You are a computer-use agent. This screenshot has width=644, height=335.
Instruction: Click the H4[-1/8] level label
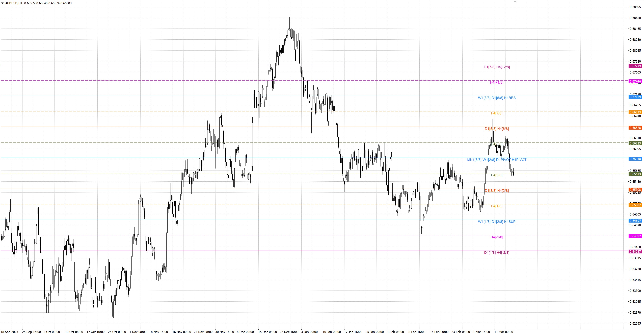click(x=496, y=237)
